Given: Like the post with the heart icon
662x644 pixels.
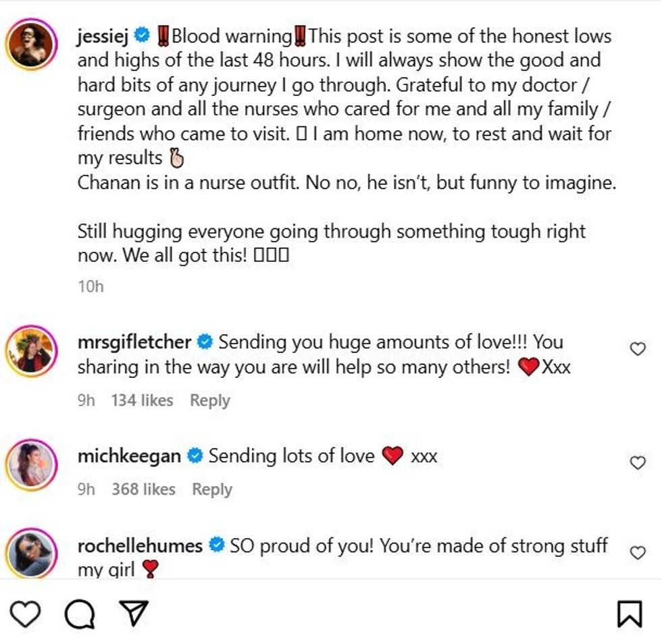Looking at the screenshot, I should 26,614.
